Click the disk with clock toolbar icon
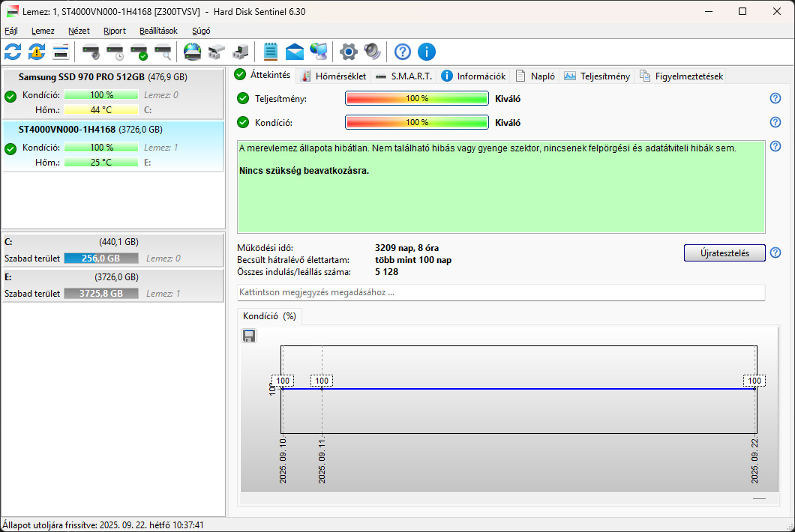 115,52
